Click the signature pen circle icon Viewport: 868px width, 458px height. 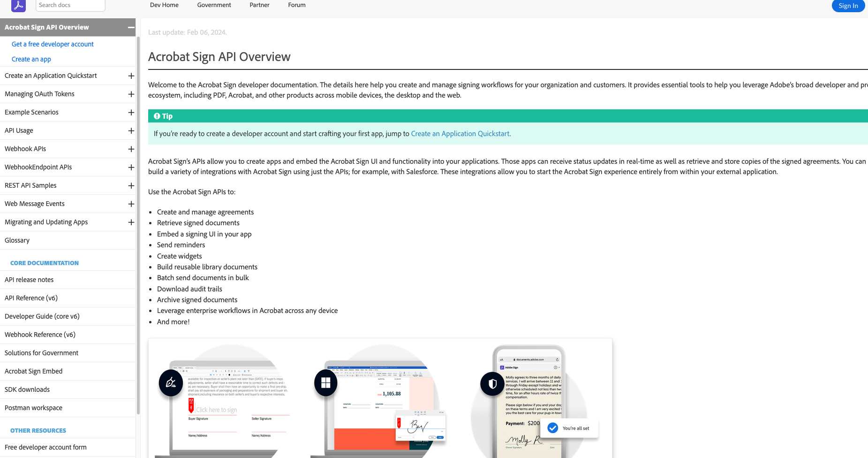click(x=171, y=383)
